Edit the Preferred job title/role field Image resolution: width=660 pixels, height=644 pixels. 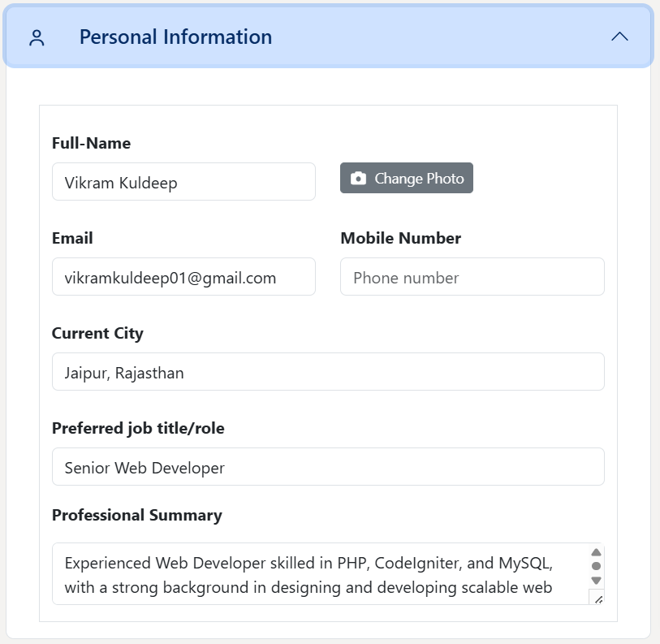328,467
